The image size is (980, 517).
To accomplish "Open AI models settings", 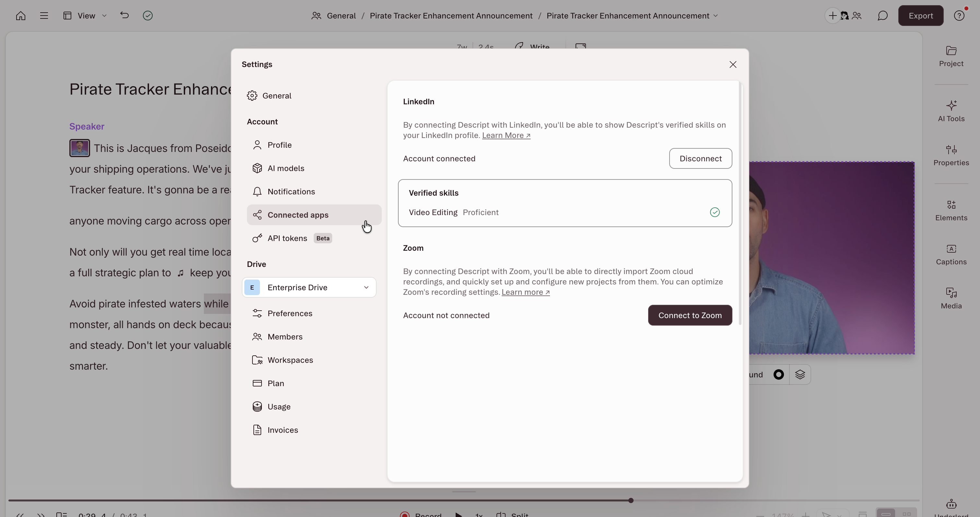I will click(x=314, y=168).
